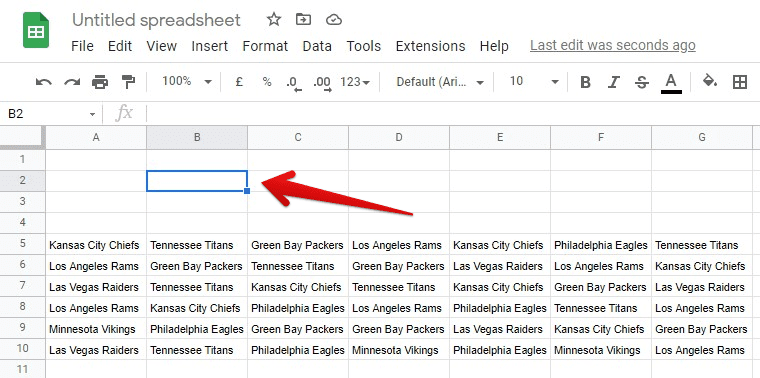Rename the Untitled spreadsheet title
This screenshot has width=760, height=378.
(x=156, y=20)
